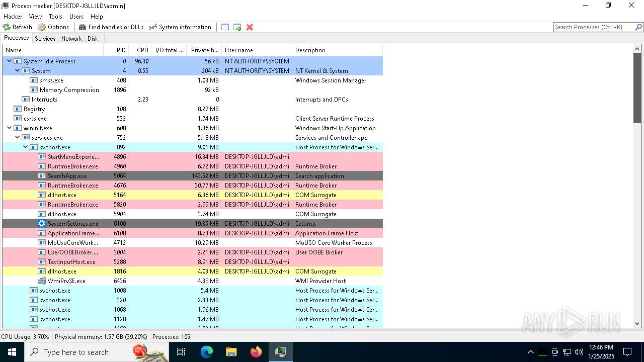The width and height of the screenshot is (644, 362).
Task: Select svchost.exe with PID 1008
Action: pos(193,291)
